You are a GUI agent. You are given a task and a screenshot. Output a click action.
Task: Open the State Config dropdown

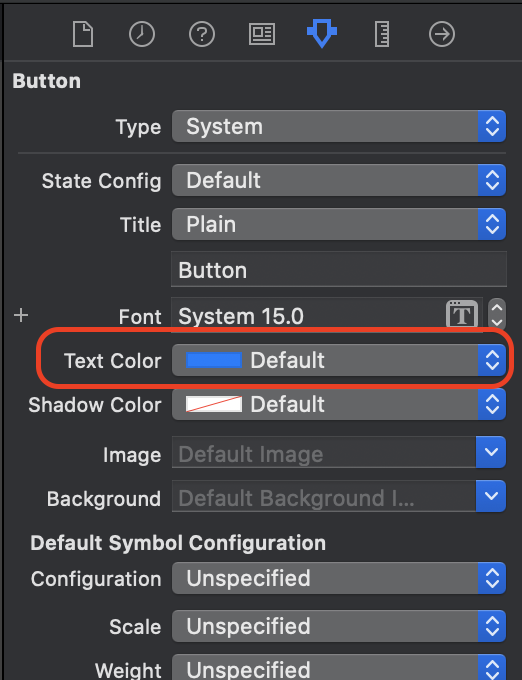(x=339, y=180)
